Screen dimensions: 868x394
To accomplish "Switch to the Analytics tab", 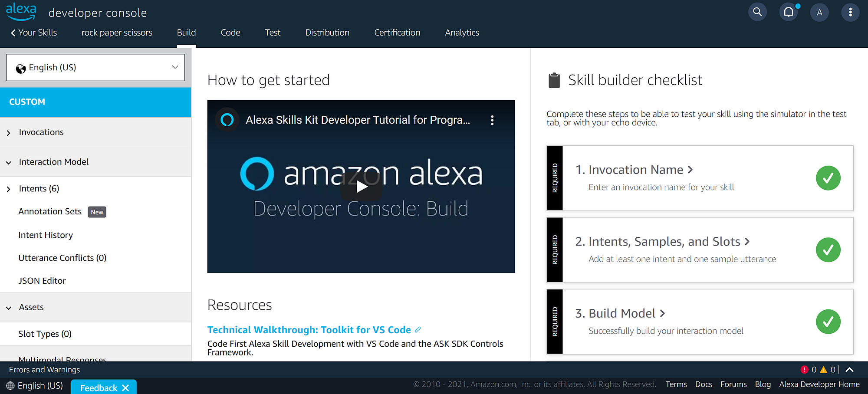I will 462,33.
